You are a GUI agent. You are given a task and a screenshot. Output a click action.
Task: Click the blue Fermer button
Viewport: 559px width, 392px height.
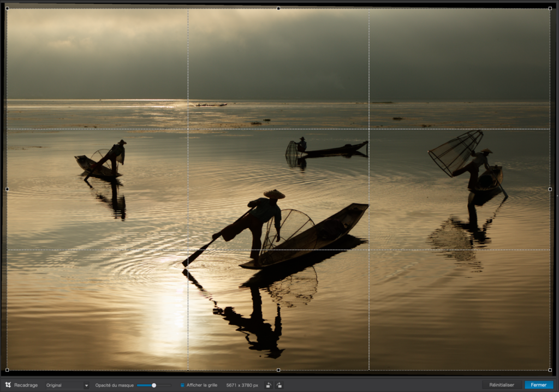click(x=538, y=385)
